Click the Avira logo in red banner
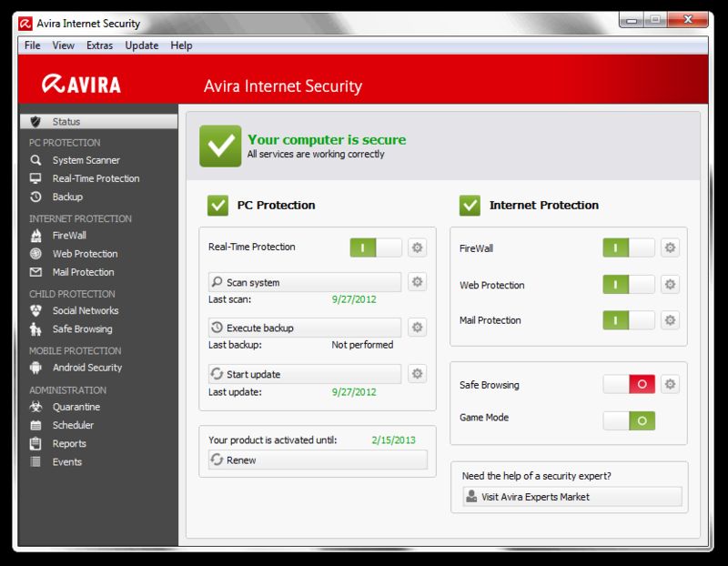The width and height of the screenshot is (728, 566). coord(81,84)
